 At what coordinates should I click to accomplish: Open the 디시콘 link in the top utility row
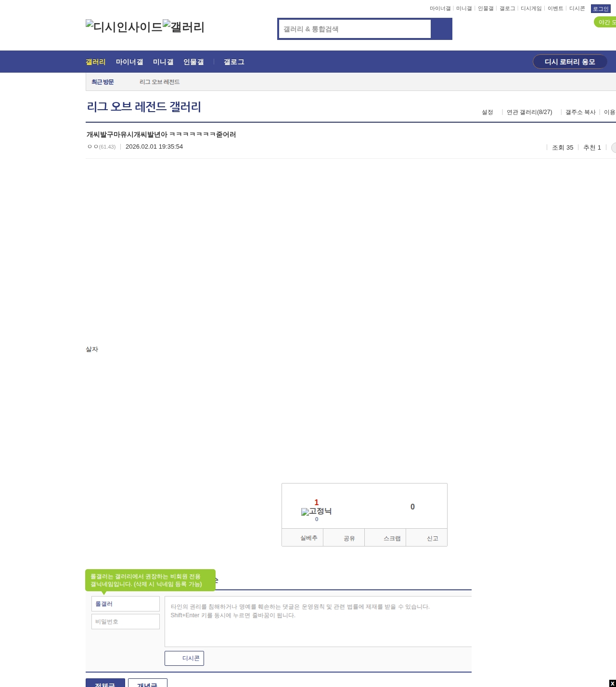point(577,9)
